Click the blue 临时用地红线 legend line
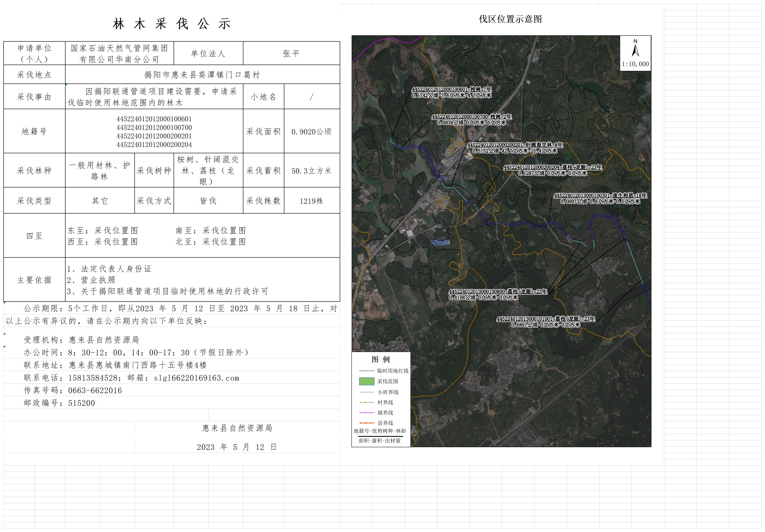Viewport: 765px width, 532px height. [x=367, y=371]
